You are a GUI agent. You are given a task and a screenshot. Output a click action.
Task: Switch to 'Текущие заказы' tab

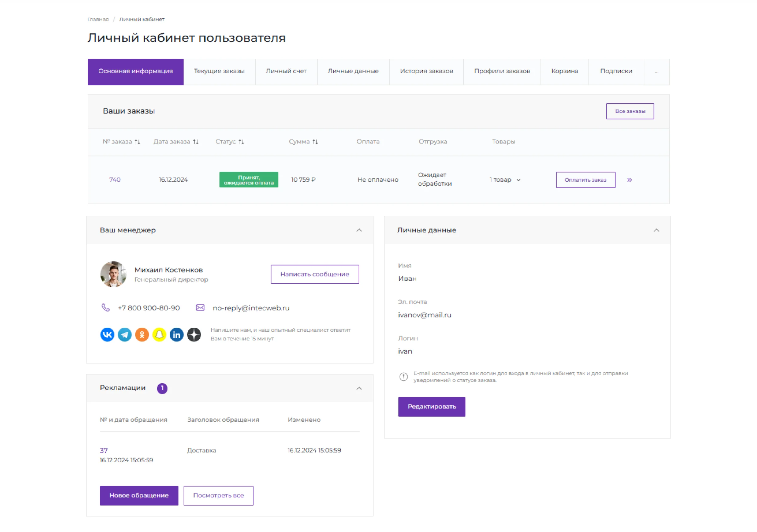click(219, 71)
